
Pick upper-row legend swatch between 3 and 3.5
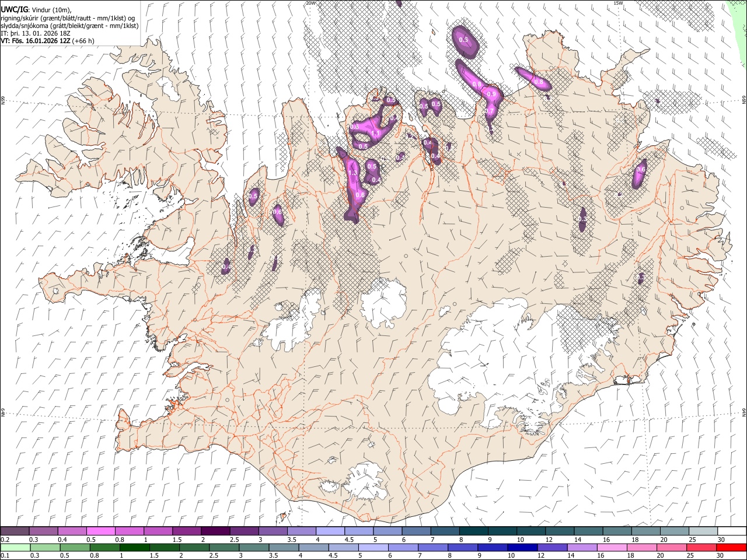pos(273,531)
